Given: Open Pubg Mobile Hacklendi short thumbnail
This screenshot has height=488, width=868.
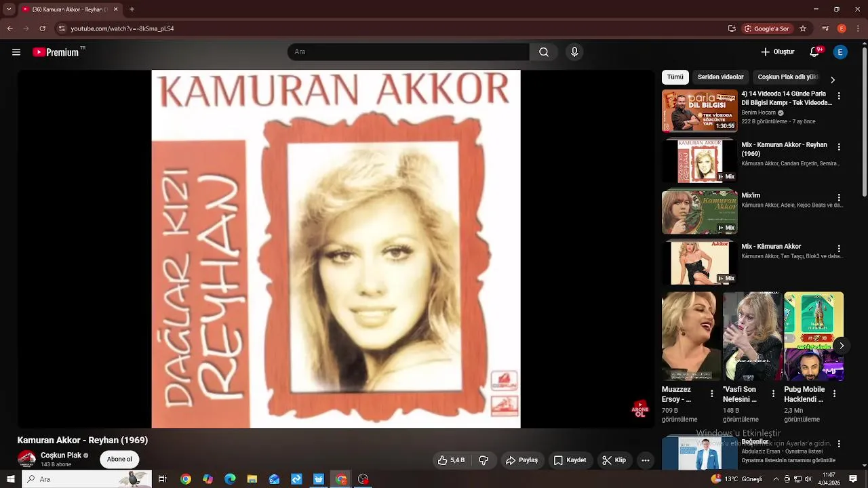Looking at the screenshot, I should 814,336.
